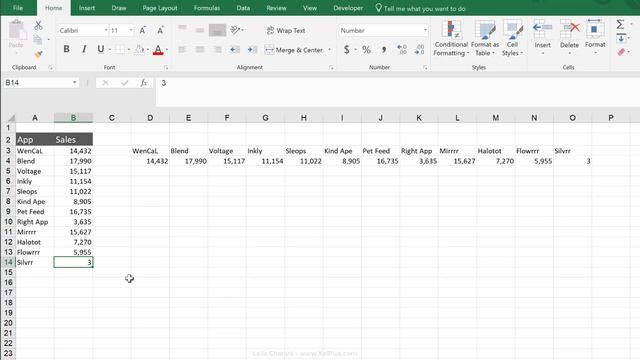Image resolution: width=640 pixels, height=360 pixels.
Task: Click the Cut scissors icon
Action: click(x=38, y=25)
